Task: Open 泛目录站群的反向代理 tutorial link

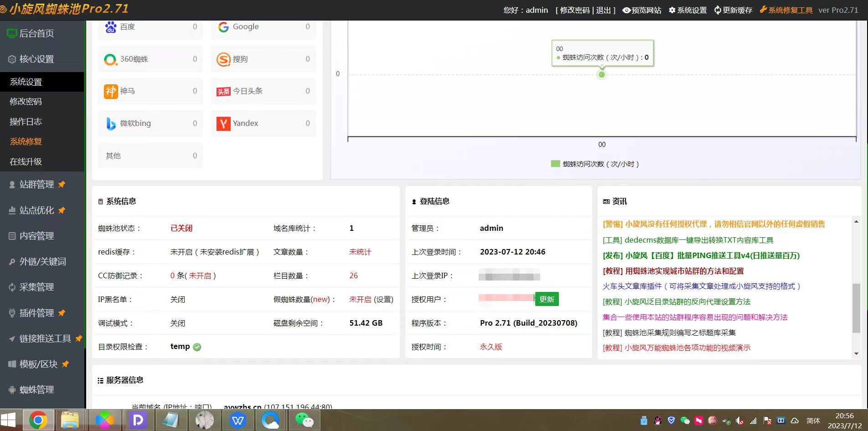Action: coord(677,301)
